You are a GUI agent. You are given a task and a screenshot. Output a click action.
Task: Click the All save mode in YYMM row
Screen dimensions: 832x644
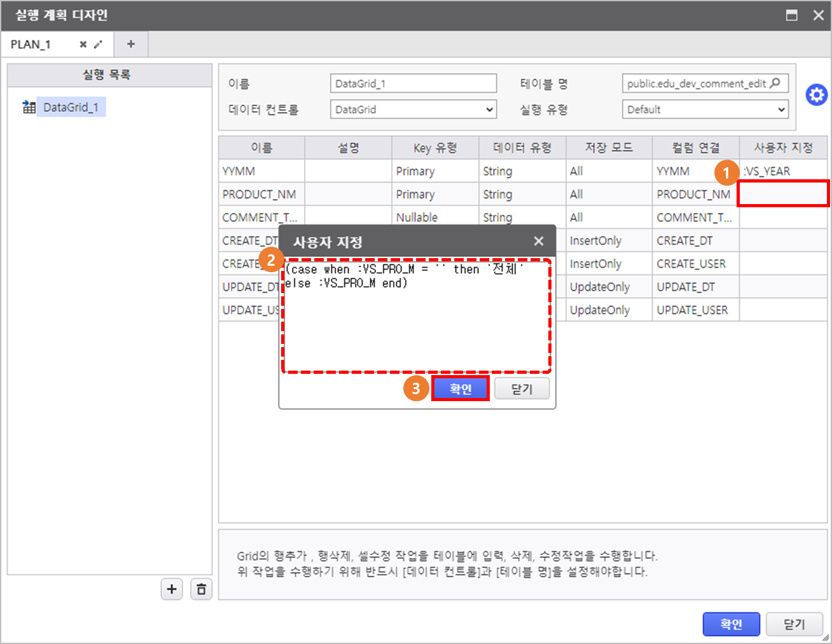609,171
